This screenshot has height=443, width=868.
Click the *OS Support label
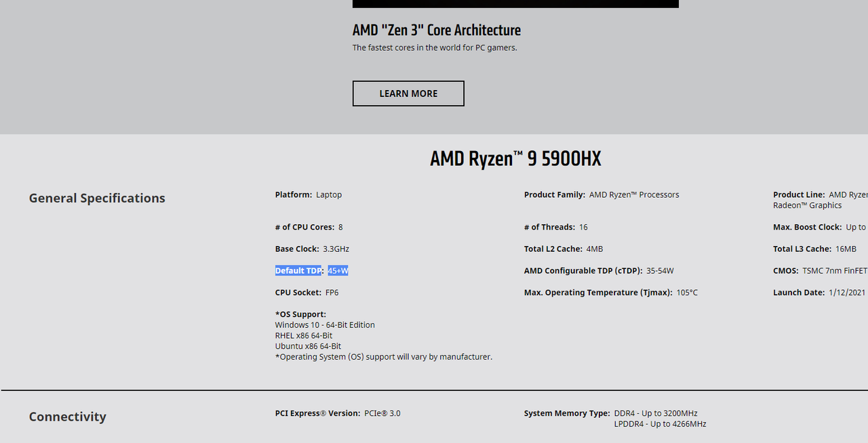(x=300, y=314)
